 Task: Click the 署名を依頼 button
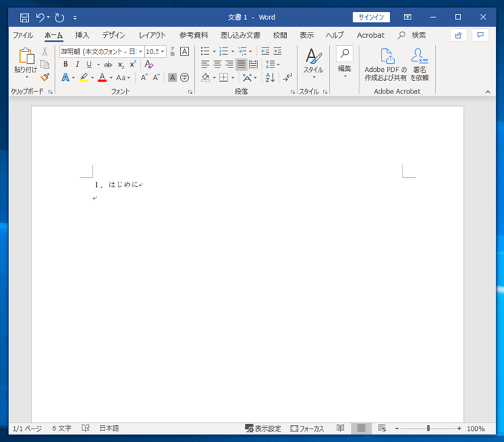pos(420,65)
